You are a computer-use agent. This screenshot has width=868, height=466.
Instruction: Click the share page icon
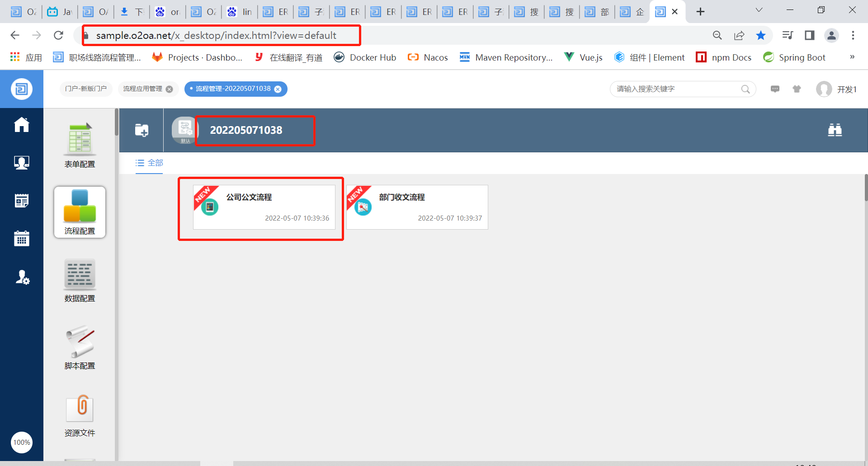coord(739,35)
